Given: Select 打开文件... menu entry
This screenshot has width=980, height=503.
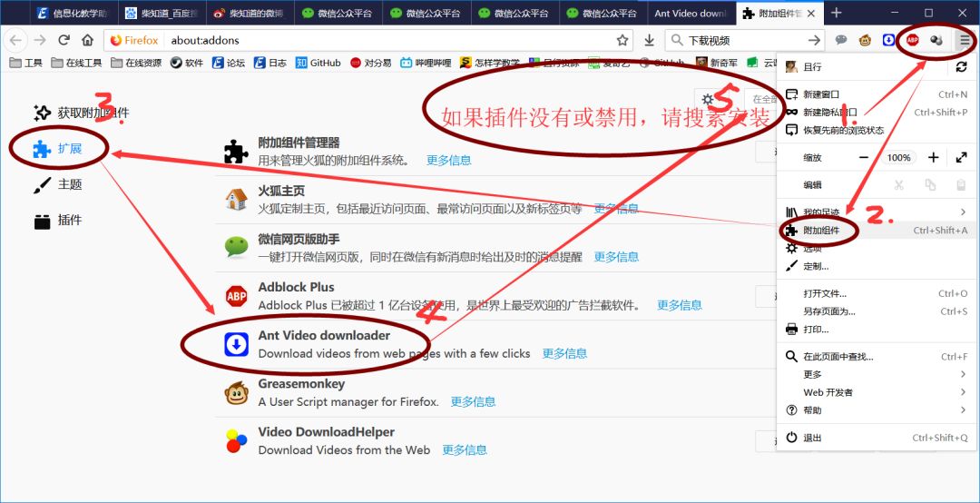Looking at the screenshot, I should coord(877,293).
